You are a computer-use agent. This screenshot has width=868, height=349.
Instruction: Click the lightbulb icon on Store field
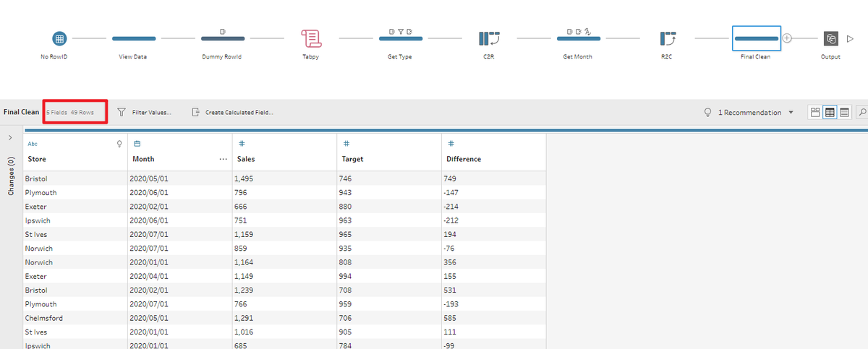[x=120, y=144]
